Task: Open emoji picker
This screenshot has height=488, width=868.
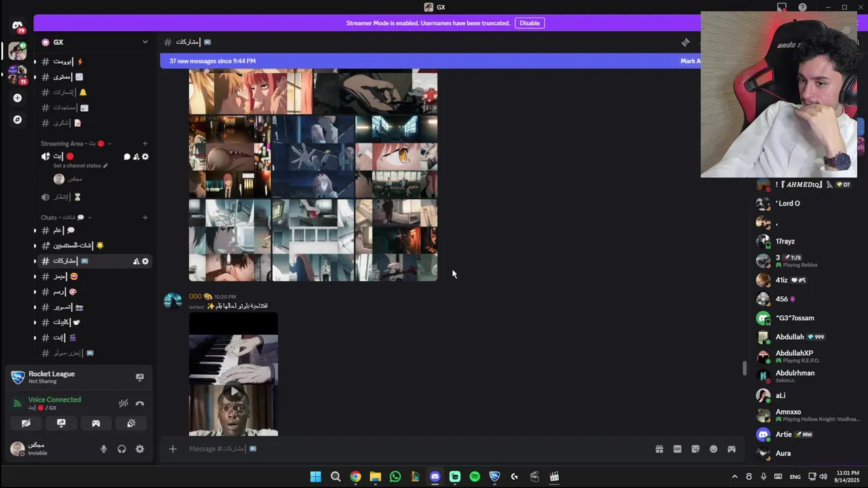Action: pos(713,449)
